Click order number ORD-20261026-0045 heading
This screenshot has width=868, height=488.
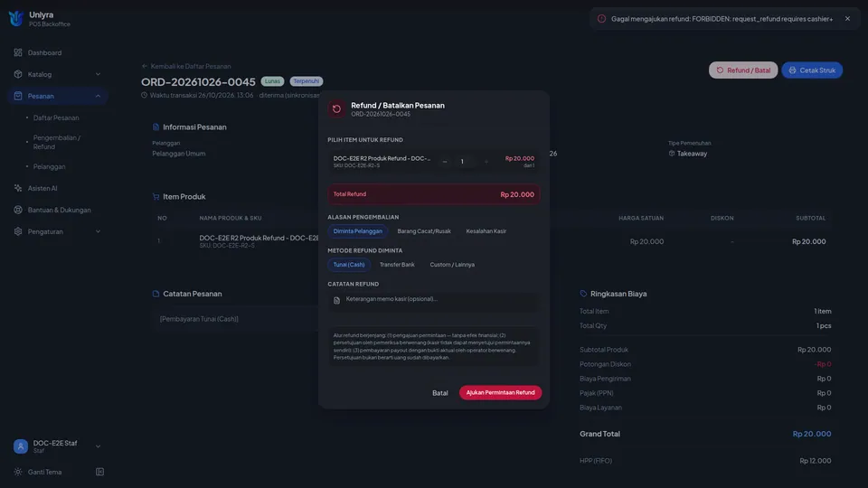tap(198, 82)
